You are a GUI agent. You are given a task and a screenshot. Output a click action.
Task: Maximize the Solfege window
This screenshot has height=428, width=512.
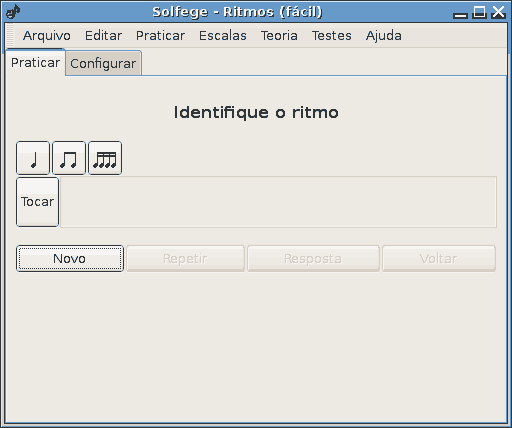coord(480,12)
